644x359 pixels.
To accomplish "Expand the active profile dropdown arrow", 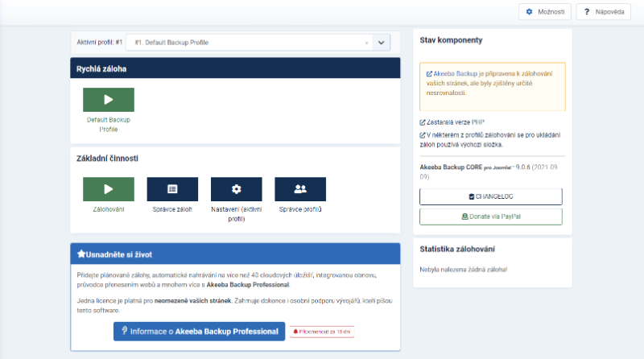I will point(382,42).
